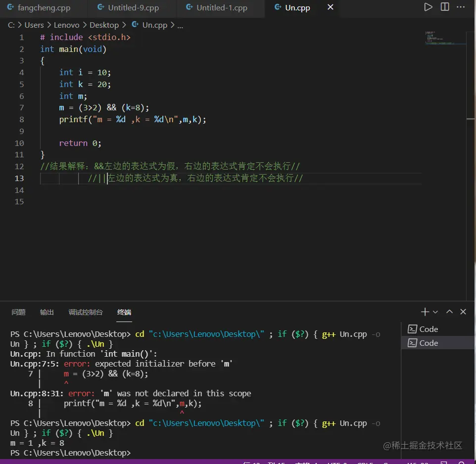Select the 终端 panel tab
Screen dimensions: 476x464
tap(124, 312)
